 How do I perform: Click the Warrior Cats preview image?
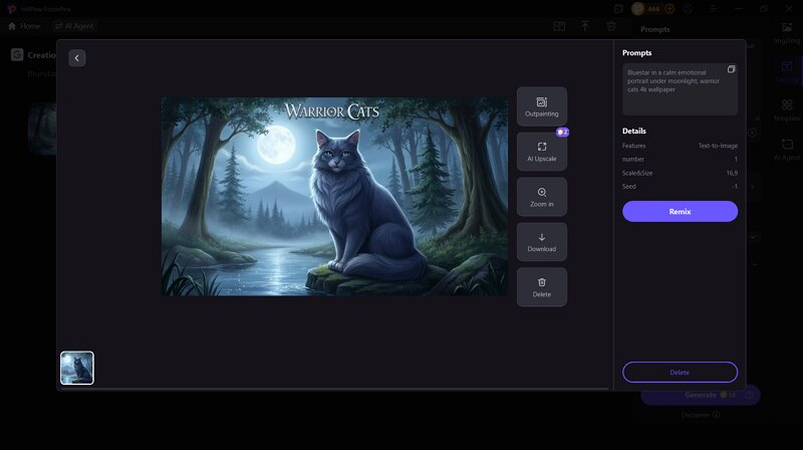[334, 197]
